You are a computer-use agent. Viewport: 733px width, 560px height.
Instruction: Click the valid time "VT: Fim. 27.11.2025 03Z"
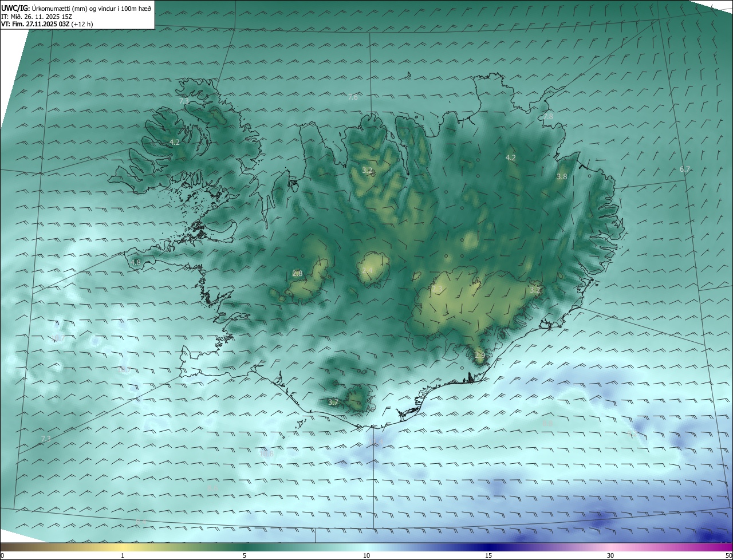click(36, 24)
